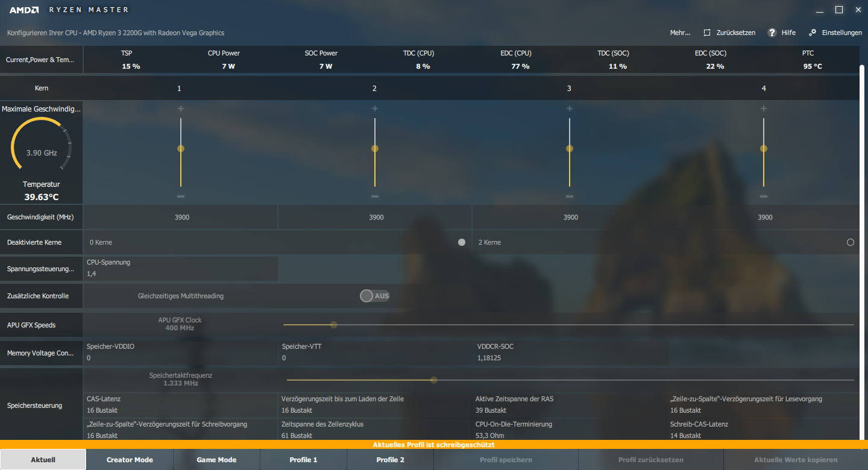This screenshot has width=868, height=470.
Task: Open the Profile 2 tab
Action: [390, 460]
